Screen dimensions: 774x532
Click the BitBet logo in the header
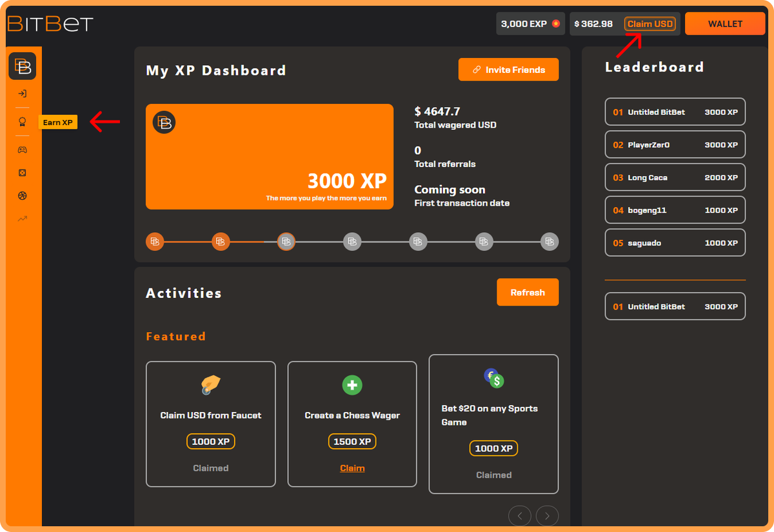50,24
